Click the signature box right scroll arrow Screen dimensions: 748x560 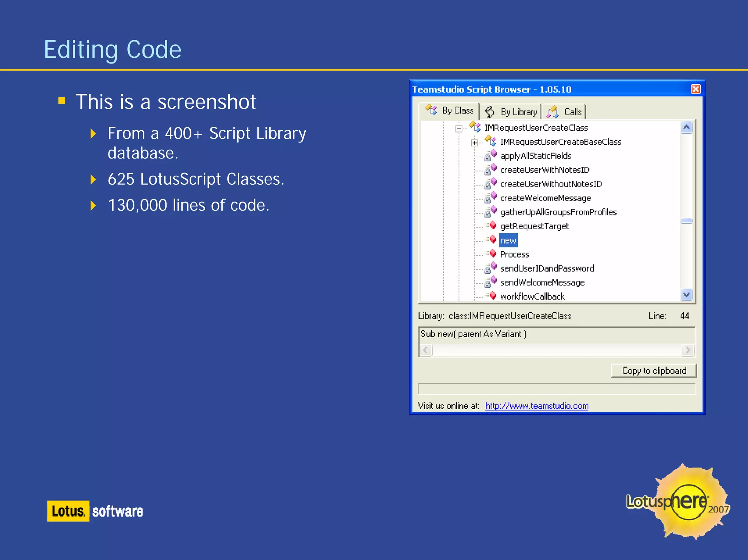[x=688, y=350]
